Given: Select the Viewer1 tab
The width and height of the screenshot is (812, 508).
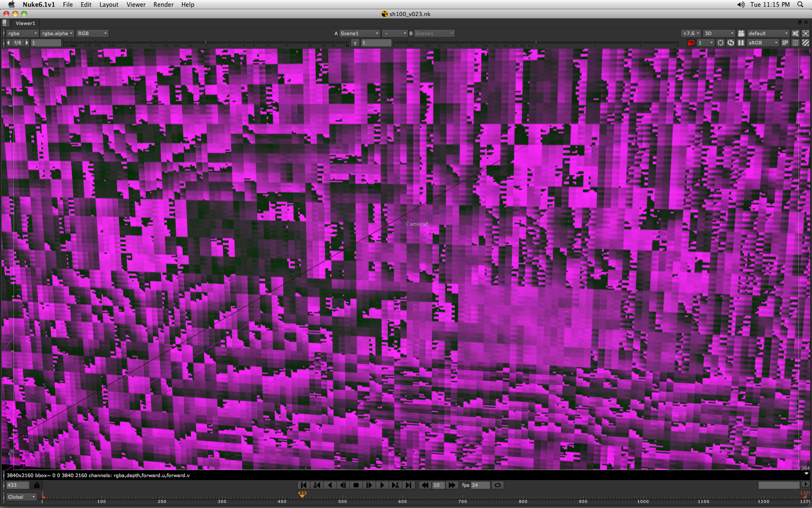Looking at the screenshot, I should (25, 23).
